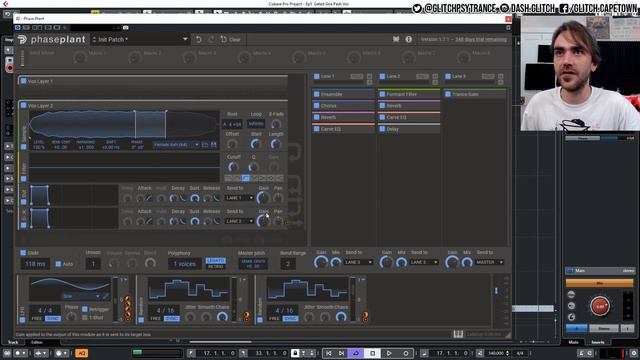Click the red record-enable button in left sidebar
Image resolution: width=640 pixels, height=360 pixels.
[x=9, y=67]
